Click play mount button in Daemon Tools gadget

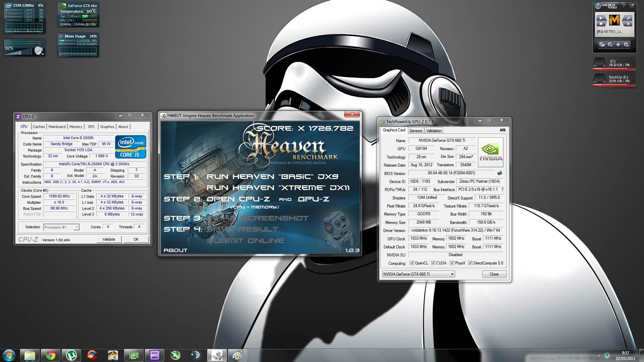(x=601, y=18)
